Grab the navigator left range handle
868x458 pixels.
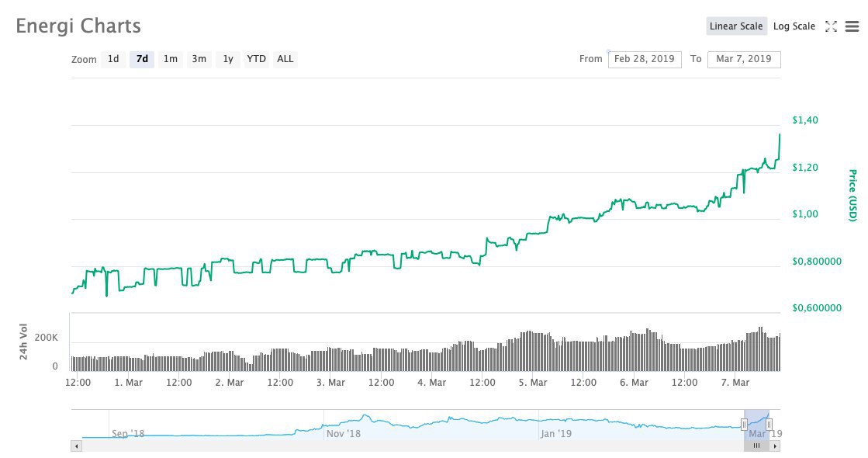pyautogui.click(x=744, y=425)
